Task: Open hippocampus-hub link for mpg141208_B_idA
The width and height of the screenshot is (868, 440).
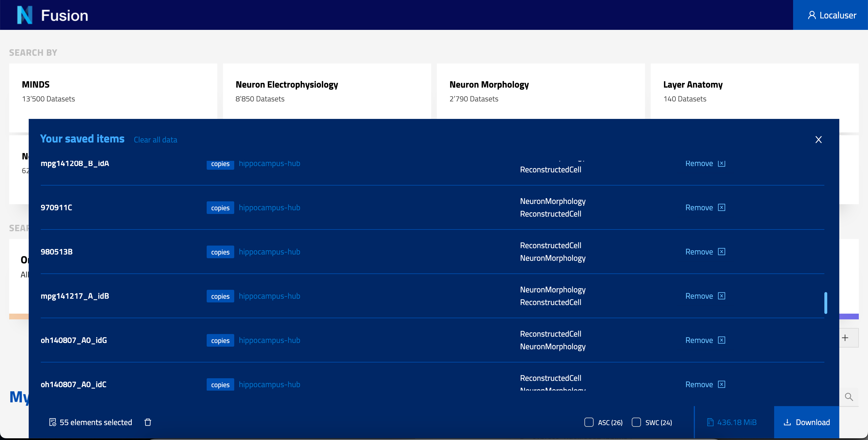Action: point(269,163)
